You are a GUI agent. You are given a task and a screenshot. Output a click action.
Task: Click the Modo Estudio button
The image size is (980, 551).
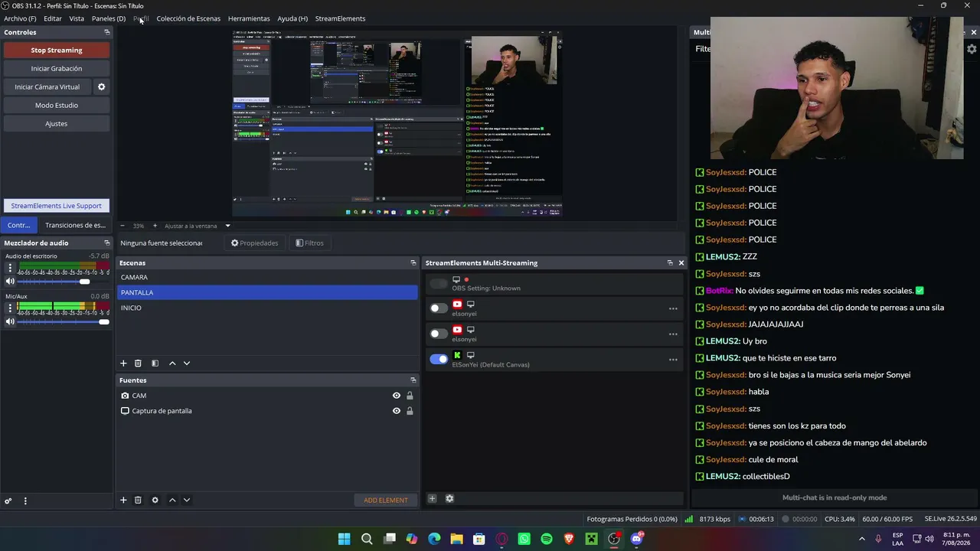(x=57, y=106)
